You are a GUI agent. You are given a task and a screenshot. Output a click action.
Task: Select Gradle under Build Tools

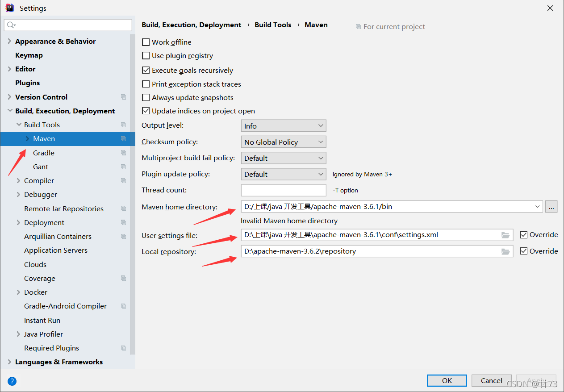(44, 153)
